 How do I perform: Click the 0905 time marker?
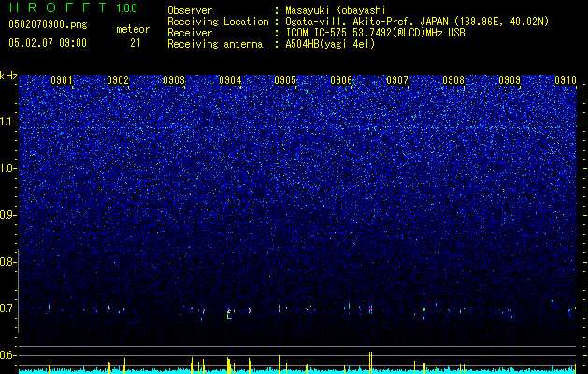[x=285, y=80]
